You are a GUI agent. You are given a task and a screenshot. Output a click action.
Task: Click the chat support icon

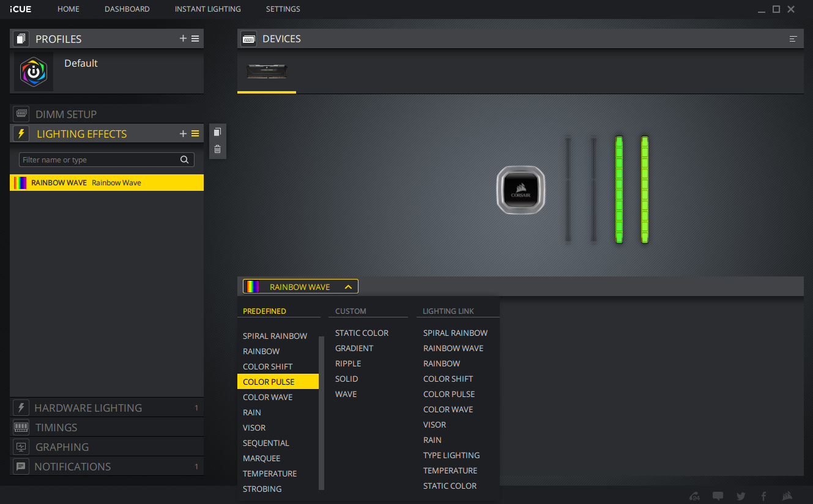718,496
